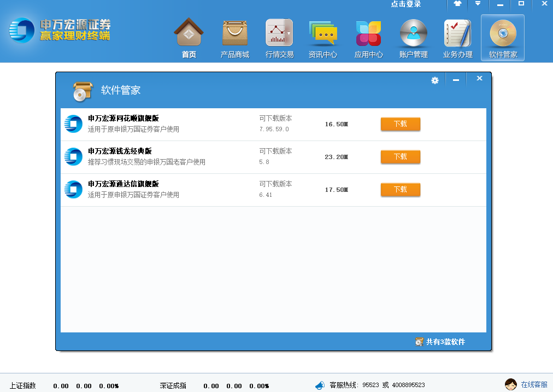Minimize the 软件管家 panel

(x=456, y=80)
